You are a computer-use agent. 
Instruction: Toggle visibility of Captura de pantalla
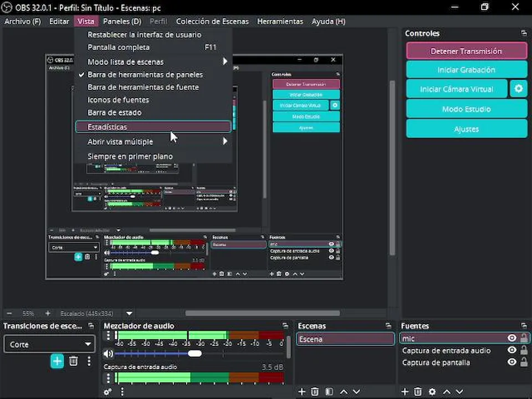511,362
